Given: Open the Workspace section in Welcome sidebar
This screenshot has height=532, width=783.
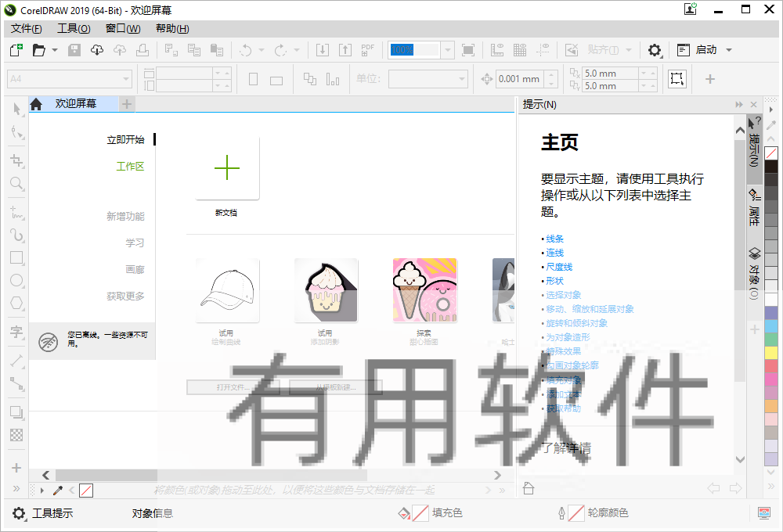Looking at the screenshot, I should 130,166.
